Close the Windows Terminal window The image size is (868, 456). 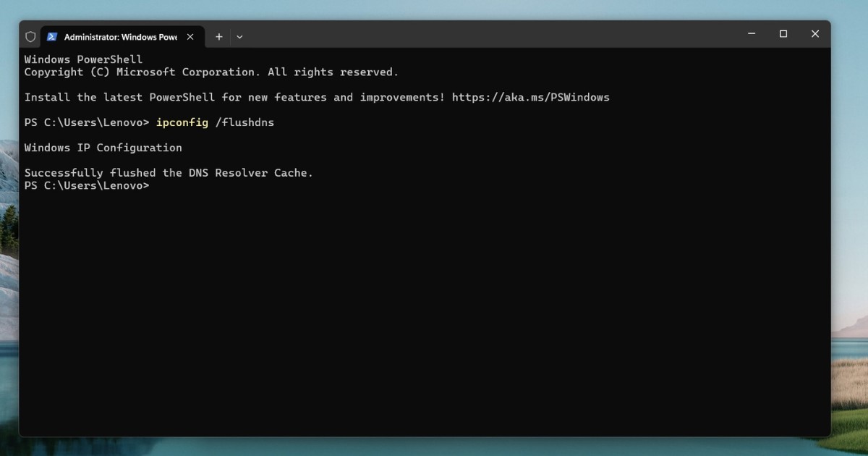[x=814, y=34]
